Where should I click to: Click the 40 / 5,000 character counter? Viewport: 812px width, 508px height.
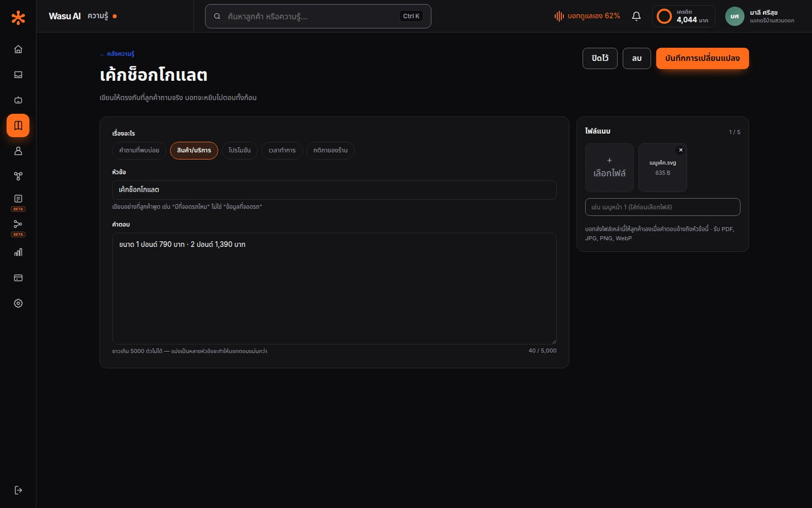(x=543, y=351)
